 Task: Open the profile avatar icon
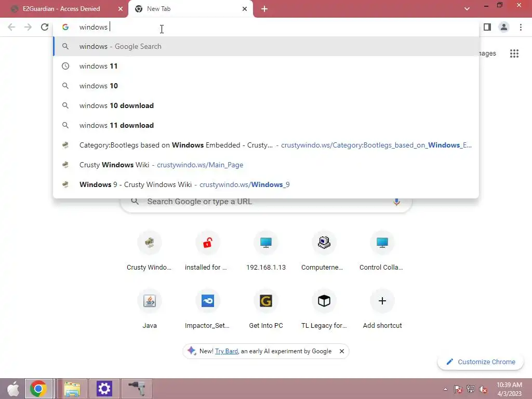pyautogui.click(x=504, y=27)
